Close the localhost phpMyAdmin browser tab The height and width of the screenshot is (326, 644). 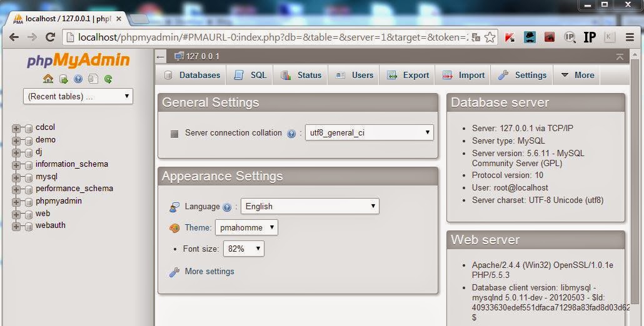(x=119, y=19)
